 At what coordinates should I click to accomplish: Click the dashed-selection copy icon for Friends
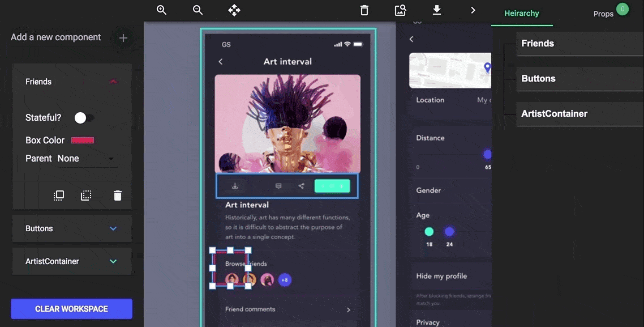[85, 195]
